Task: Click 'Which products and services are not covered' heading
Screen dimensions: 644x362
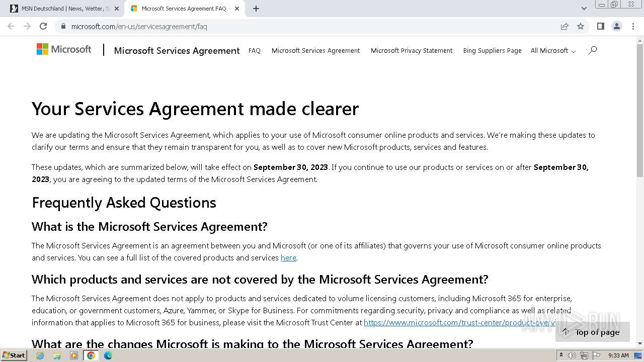Action: tap(260, 280)
